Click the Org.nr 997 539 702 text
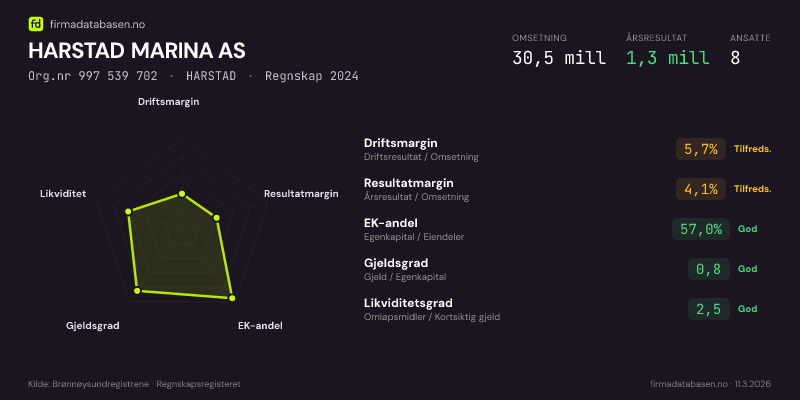Screen dimensions: 800x400 (93, 76)
